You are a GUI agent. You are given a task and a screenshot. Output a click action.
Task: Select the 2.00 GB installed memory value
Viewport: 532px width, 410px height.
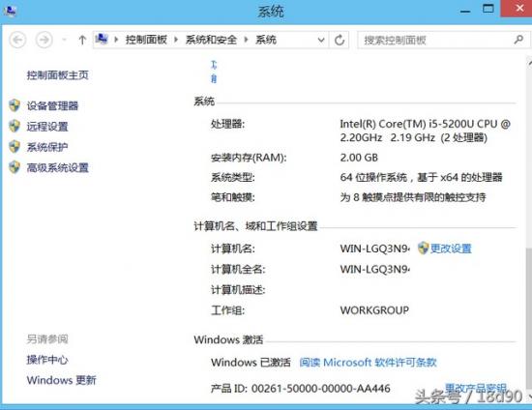(x=359, y=158)
